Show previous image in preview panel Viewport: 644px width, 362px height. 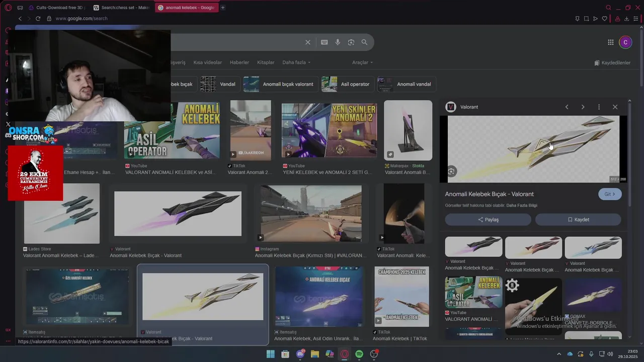(x=567, y=107)
